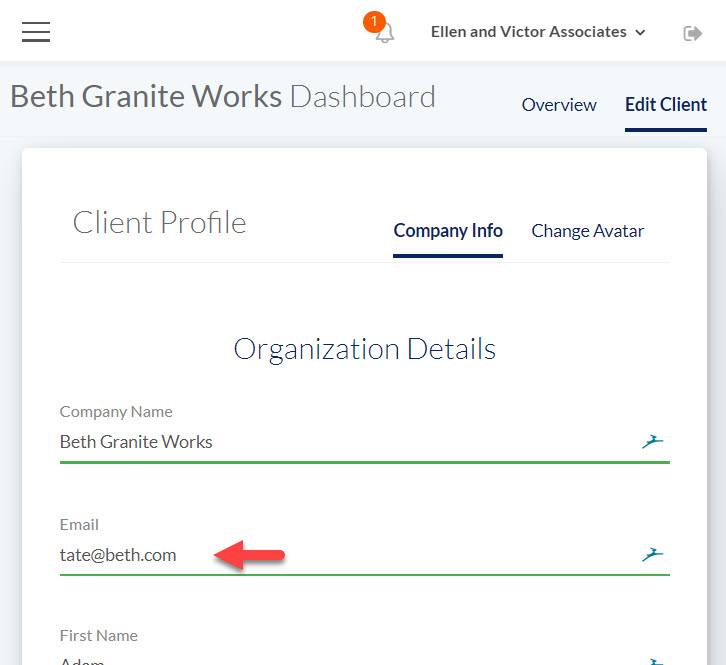The height and width of the screenshot is (665, 726).
Task: Click the Client Profile heading
Action: tap(159, 222)
